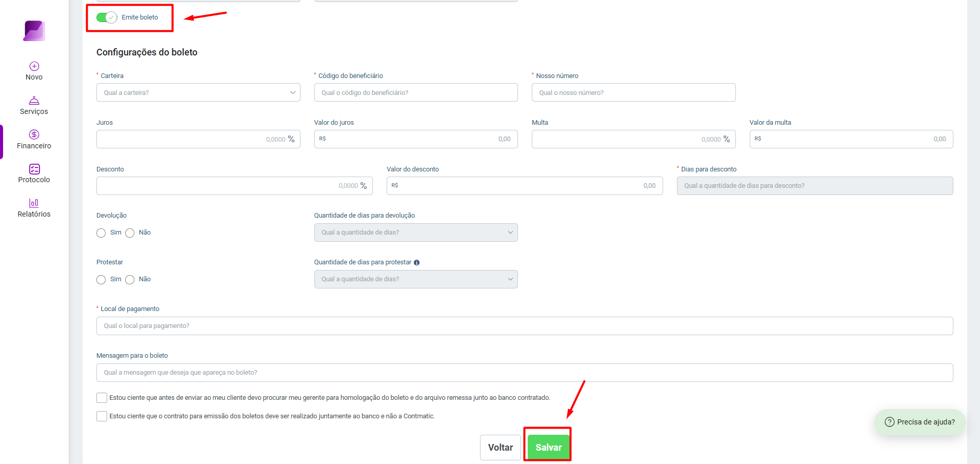
Task: Select Não for Protestar
Action: pos(130,280)
